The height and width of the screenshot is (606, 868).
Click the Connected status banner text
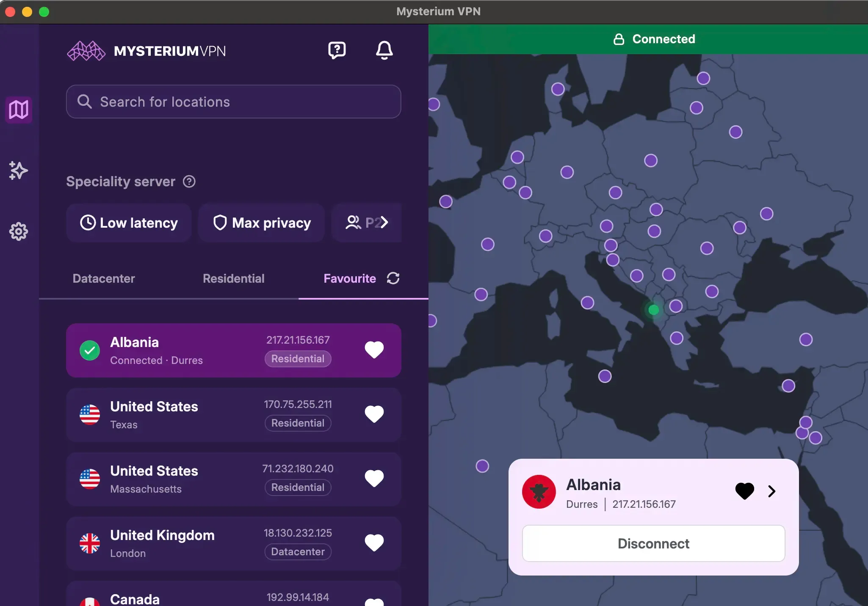coord(664,39)
